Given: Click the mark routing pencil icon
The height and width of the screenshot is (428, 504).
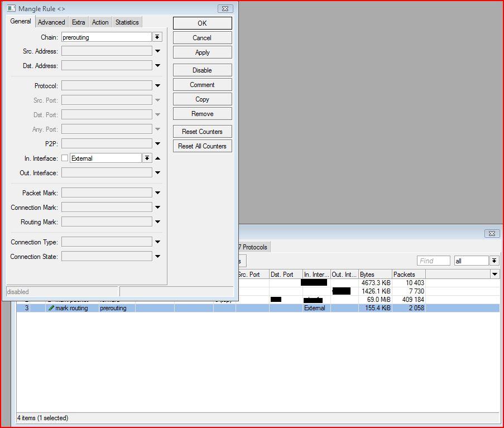Looking at the screenshot, I should (51, 308).
